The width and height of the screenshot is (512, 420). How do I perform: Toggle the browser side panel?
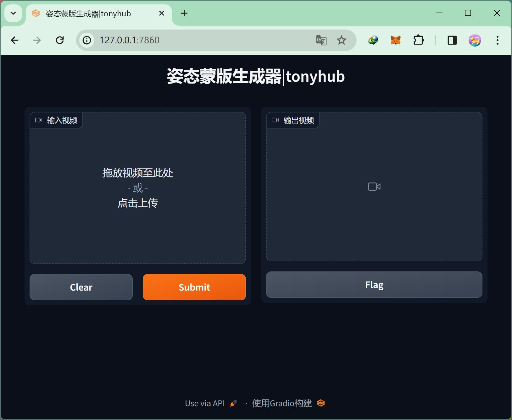452,40
